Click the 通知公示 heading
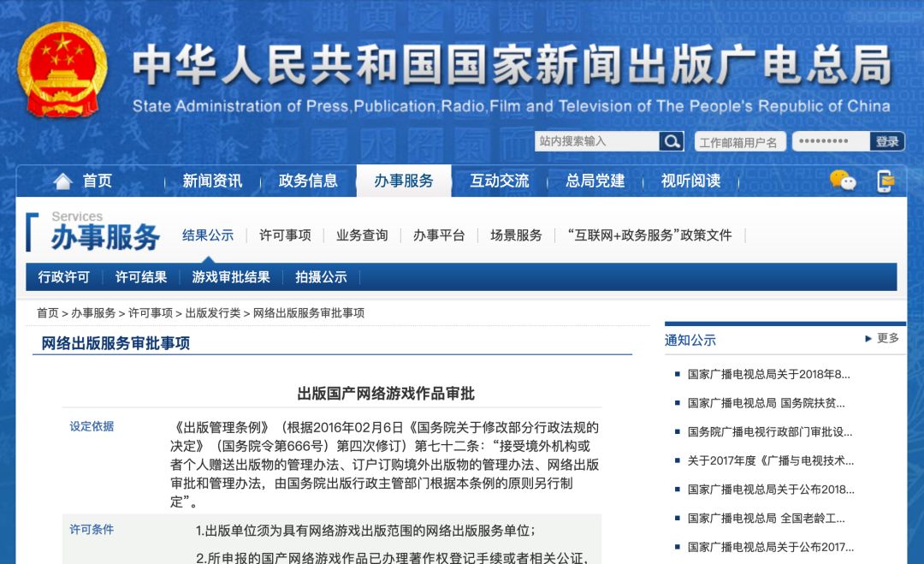 [690, 340]
